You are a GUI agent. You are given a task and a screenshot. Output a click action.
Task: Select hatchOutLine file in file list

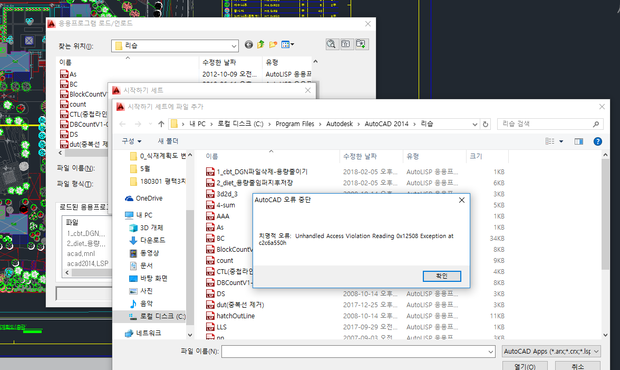231,316
